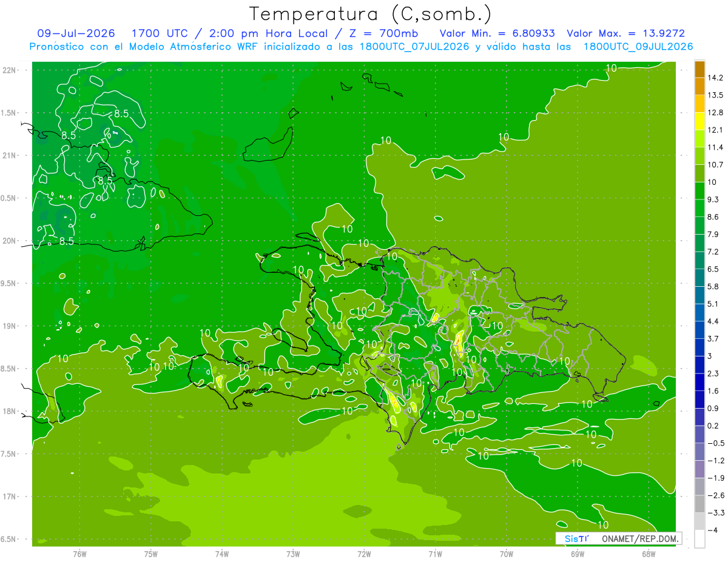Click the '18N' latitude axis label
Screen dimensions: 728x562
pos(10,411)
